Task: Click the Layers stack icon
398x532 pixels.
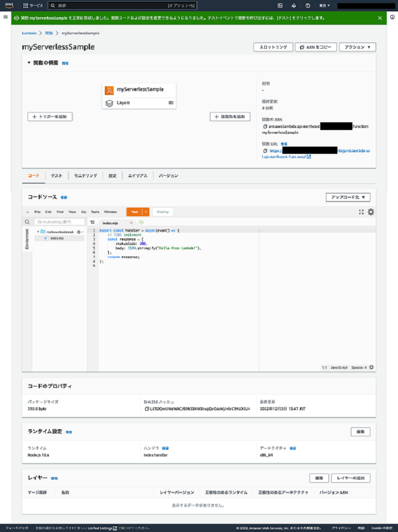Action: tap(109, 103)
